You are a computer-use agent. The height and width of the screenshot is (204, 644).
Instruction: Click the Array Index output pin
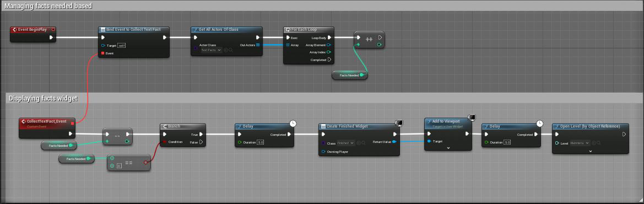coord(329,52)
